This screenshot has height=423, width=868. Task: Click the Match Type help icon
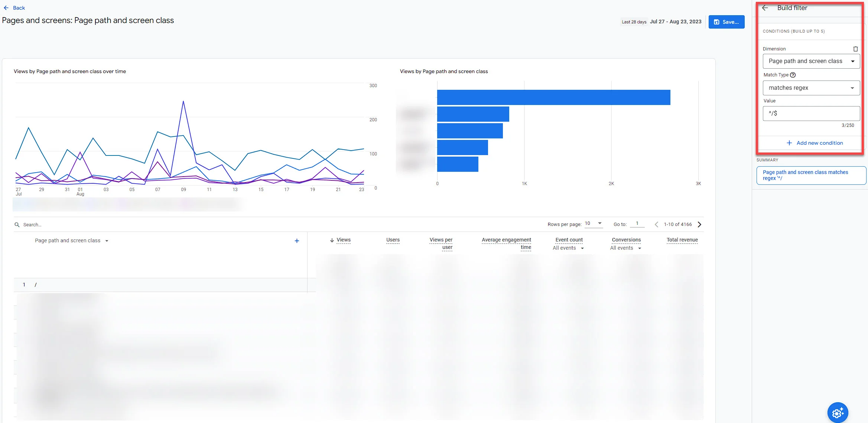(x=793, y=75)
